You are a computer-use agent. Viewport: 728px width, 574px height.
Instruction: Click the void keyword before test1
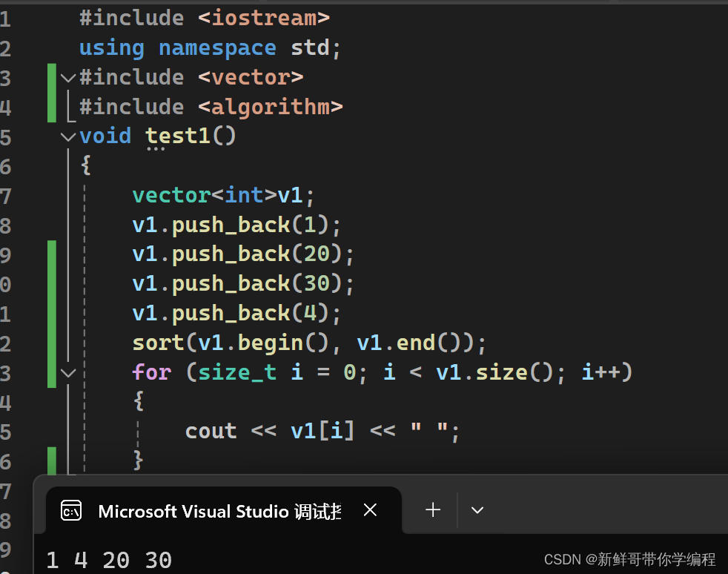[105, 136]
